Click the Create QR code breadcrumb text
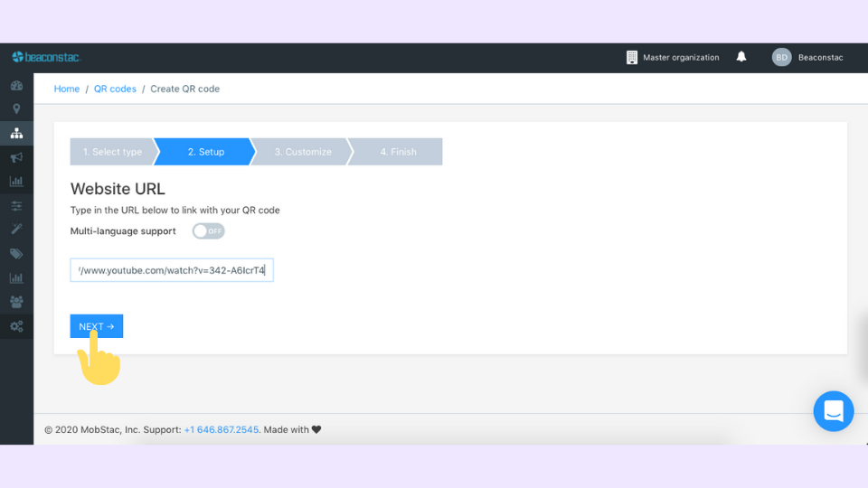Viewport: 868px width, 488px height. [184, 89]
